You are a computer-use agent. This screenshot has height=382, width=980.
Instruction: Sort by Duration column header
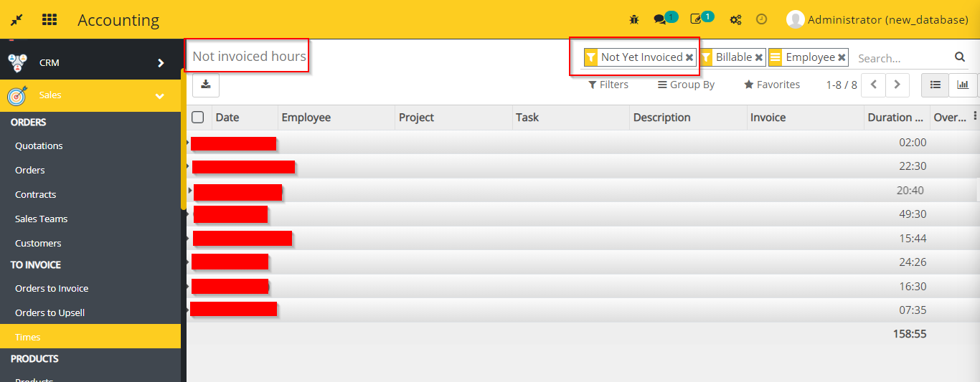click(897, 118)
